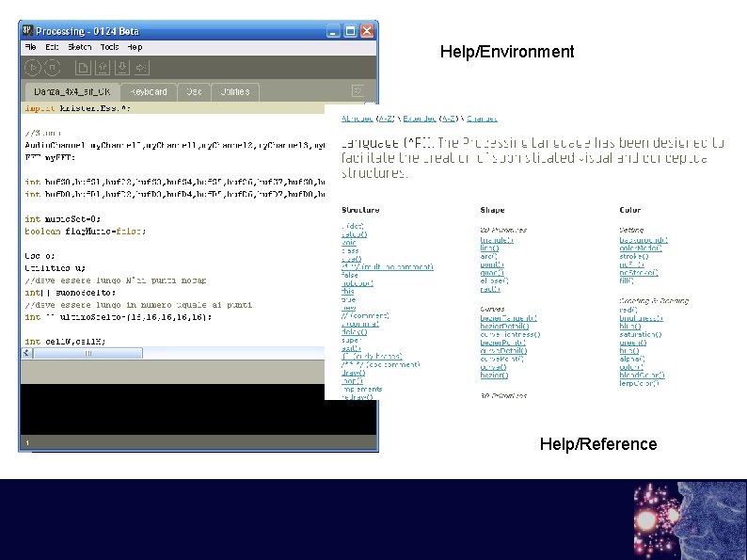This screenshot has width=747, height=560.
Task: Open a sketch with the Open icon
Action: click(103, 68)
